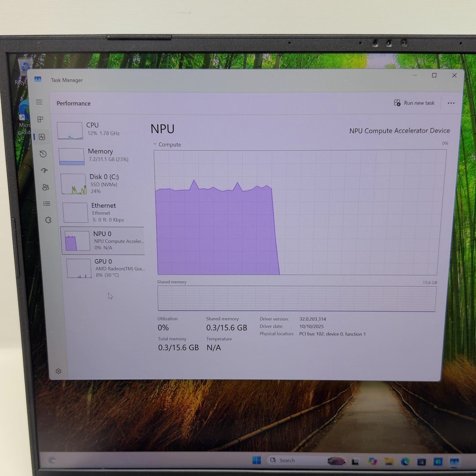
Task: Open the Startup apps page icon
Action: click(x=44, y=171)
